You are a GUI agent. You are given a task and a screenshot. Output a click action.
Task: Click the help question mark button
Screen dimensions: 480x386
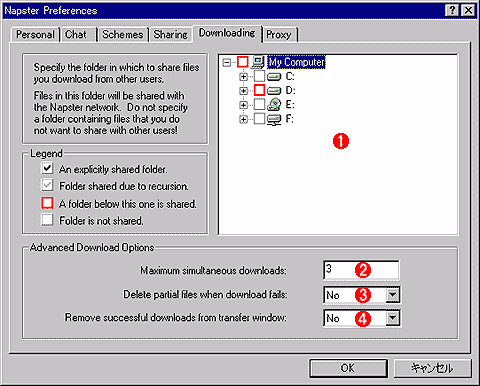coord(452,11)
